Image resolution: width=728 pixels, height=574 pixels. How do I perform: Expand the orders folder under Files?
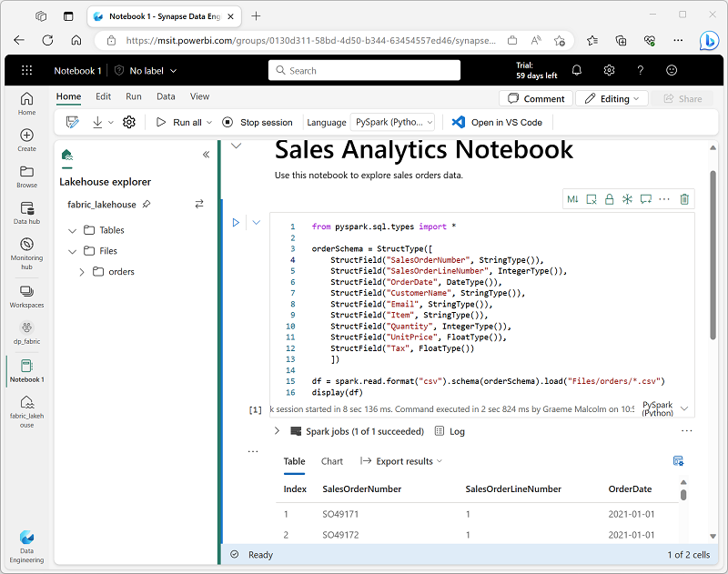(81, 271)
